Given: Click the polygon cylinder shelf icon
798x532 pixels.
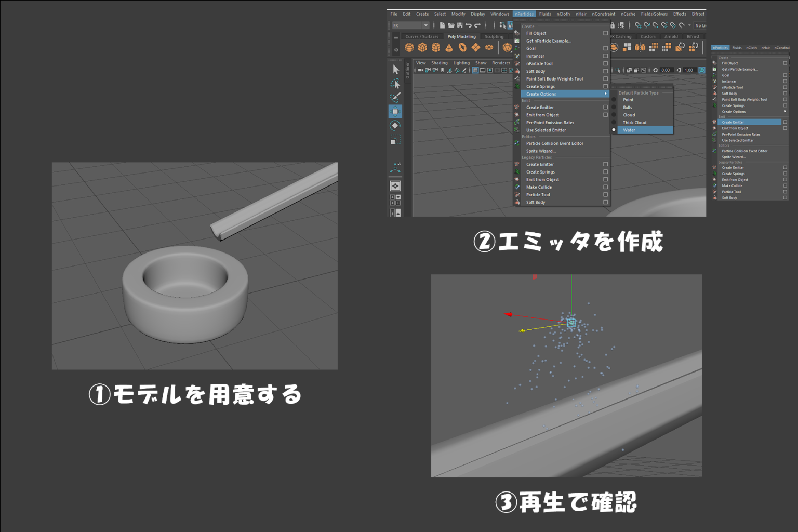Looking at the screenshot, I should 435,47.
